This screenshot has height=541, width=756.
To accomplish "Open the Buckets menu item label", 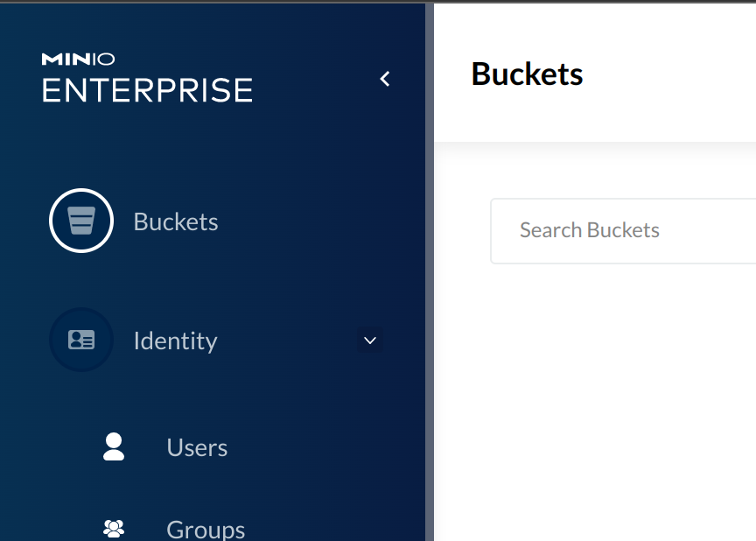I will pyautogui.click(x=176, y=221).
